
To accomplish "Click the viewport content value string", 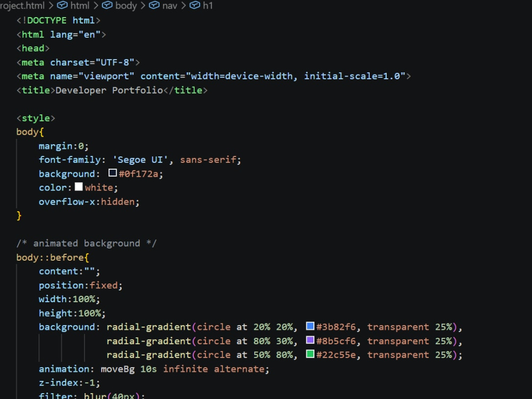I will point(295,76).
